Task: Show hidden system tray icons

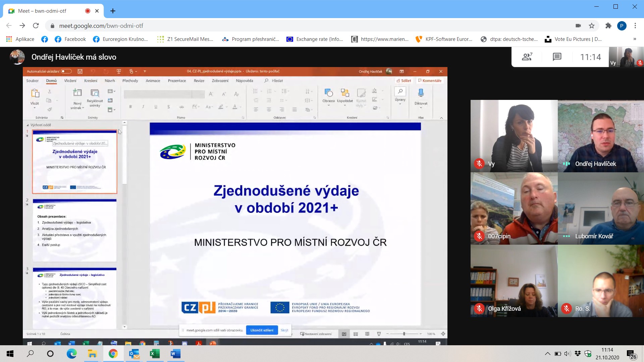Action: (547, 354)
